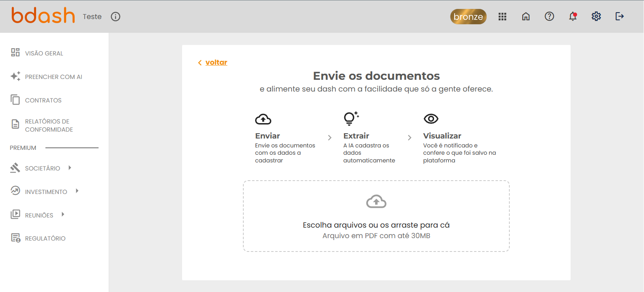
Task: Click the file upload drop area text
Action: (376, 225)
